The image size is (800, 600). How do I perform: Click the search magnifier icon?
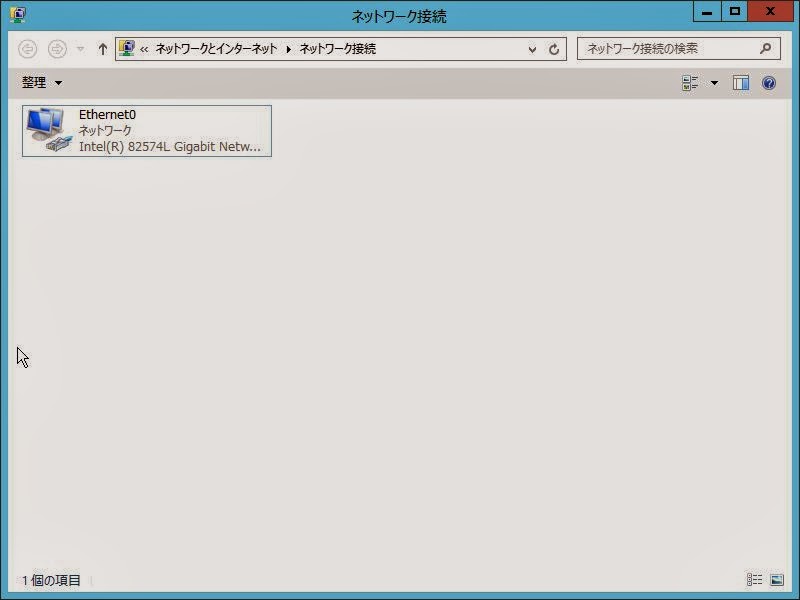(x=765, y=49)
